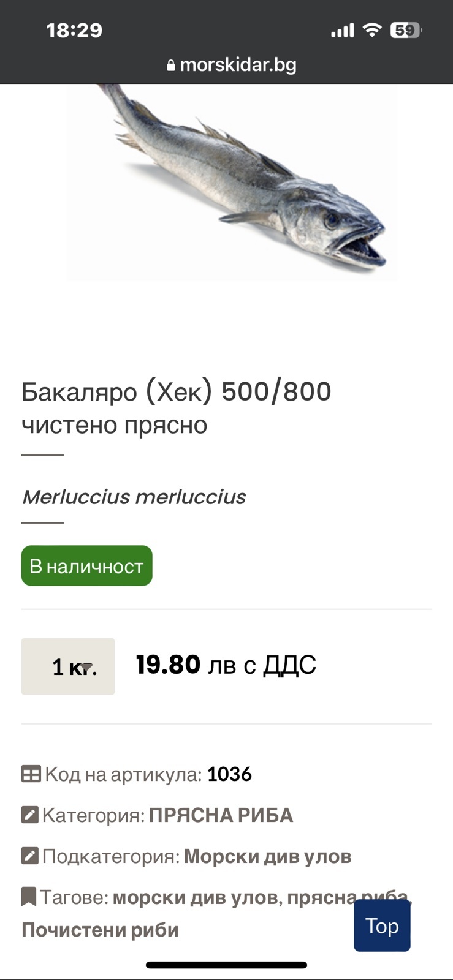The image size is (453, 980).
Task: Tap the battery level indicator
Action: click(x=406, y=30)
